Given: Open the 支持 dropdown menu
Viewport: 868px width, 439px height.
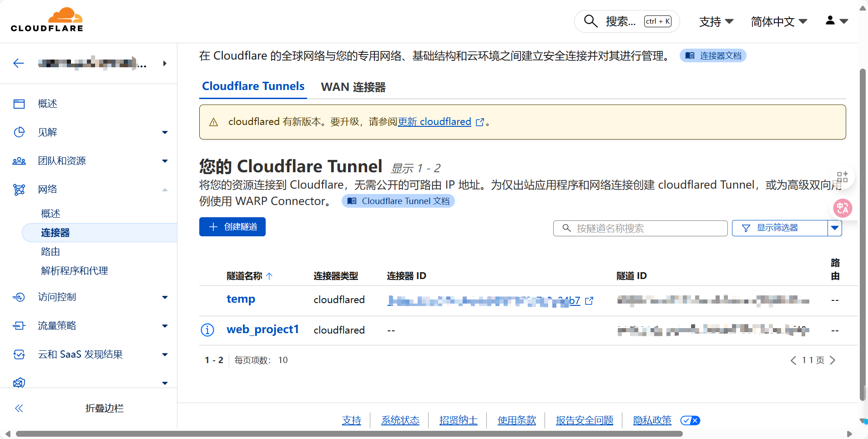Looking at the screenshot, I should pos(716,21).
